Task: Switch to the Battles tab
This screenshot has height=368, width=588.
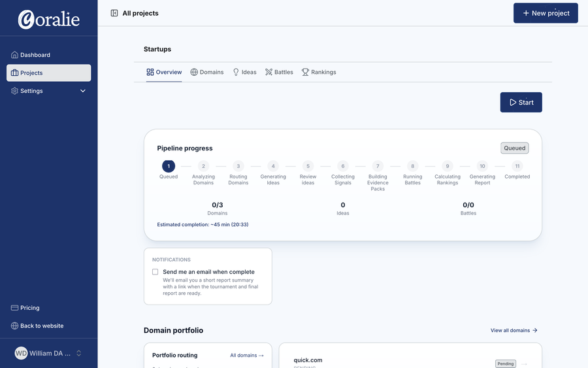Action: click(x=279, y=72)
